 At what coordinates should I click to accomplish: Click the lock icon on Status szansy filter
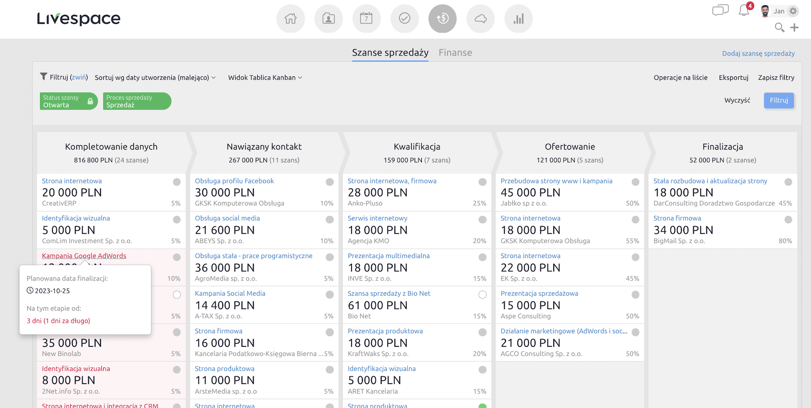point(91,101)
